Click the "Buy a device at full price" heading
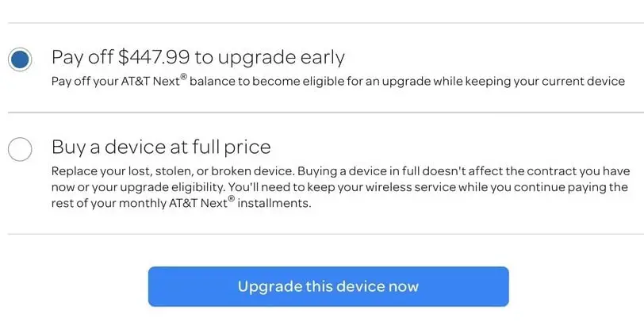Screen dimensions: 644x333 pos(161,147)
